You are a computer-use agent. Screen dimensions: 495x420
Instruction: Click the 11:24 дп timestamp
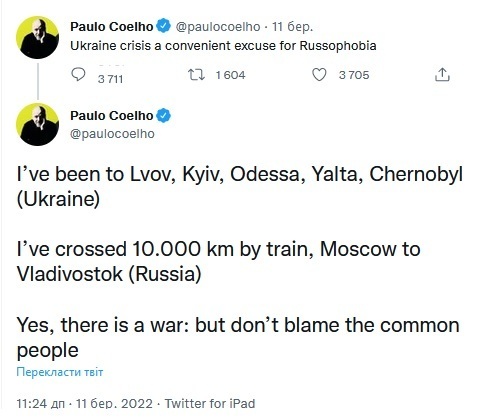41,404
